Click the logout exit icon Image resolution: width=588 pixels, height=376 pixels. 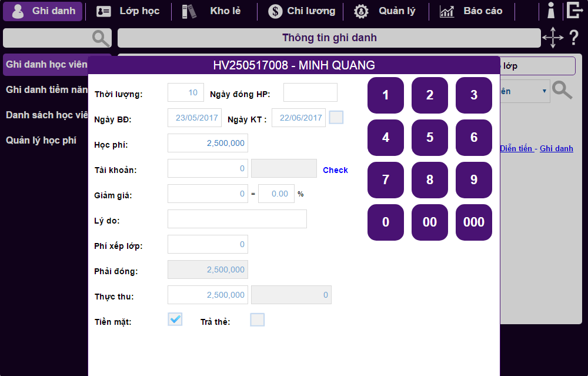point(574,11)
